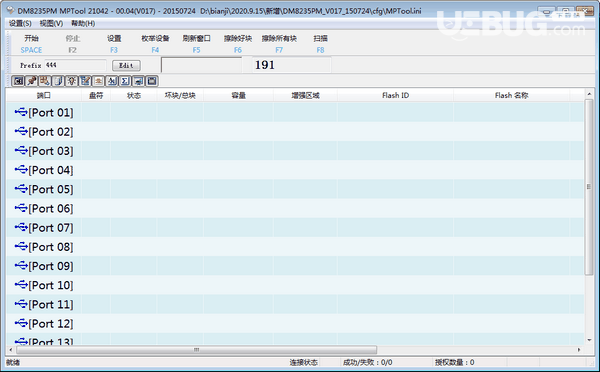Select the [Port 12] row label
Viewport: 600px width, 372px height.
pos(51,323)
